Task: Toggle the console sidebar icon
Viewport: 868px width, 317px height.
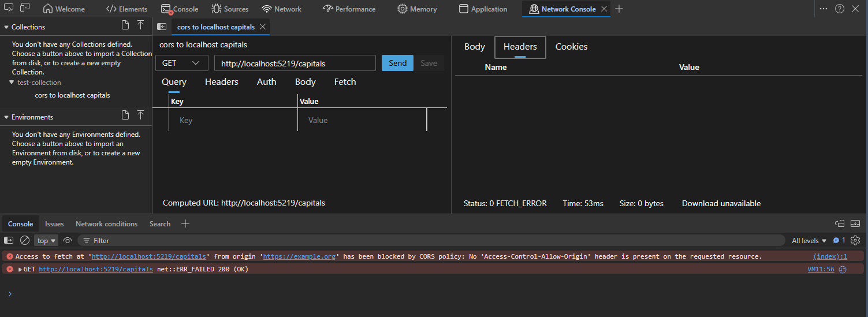Action: [x=9, y=240]
